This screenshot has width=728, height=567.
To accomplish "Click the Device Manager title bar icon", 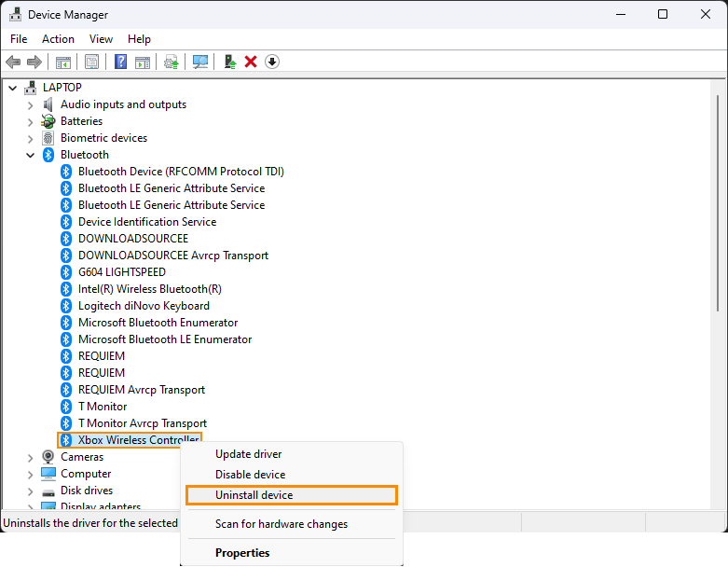I will (x=15, y=14).
